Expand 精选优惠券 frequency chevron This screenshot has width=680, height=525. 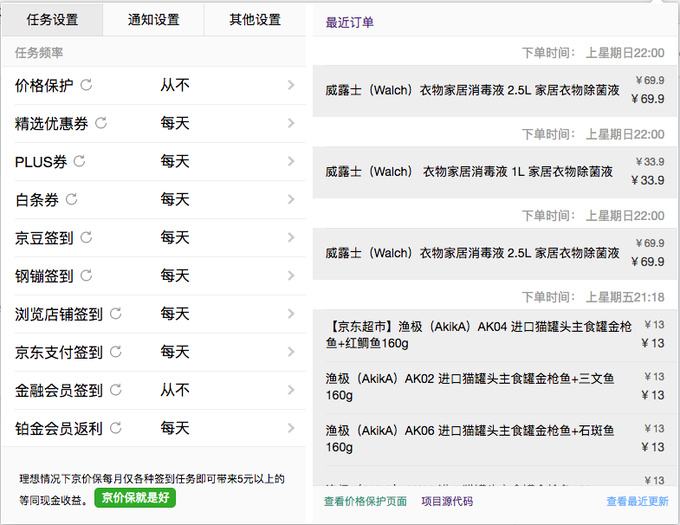point(291,123)
